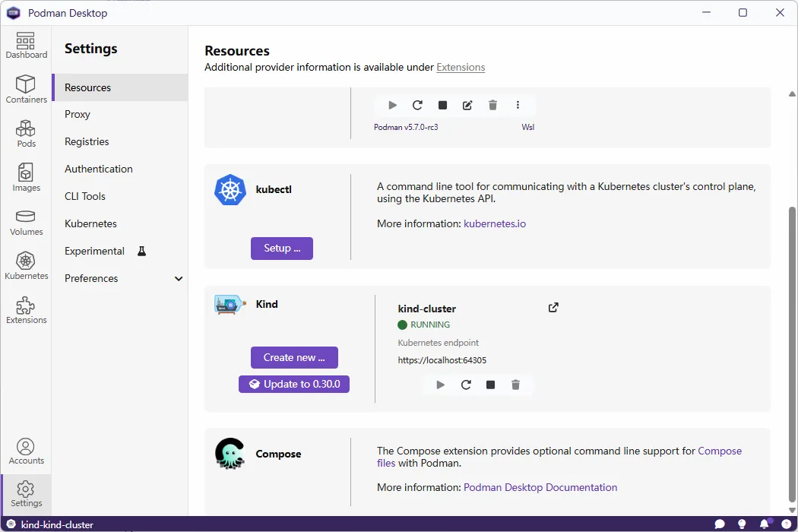The height and width of the screenshot is (532, 798).
Task: Select the Containers icon in the sidebar
Action: (26, 90)
